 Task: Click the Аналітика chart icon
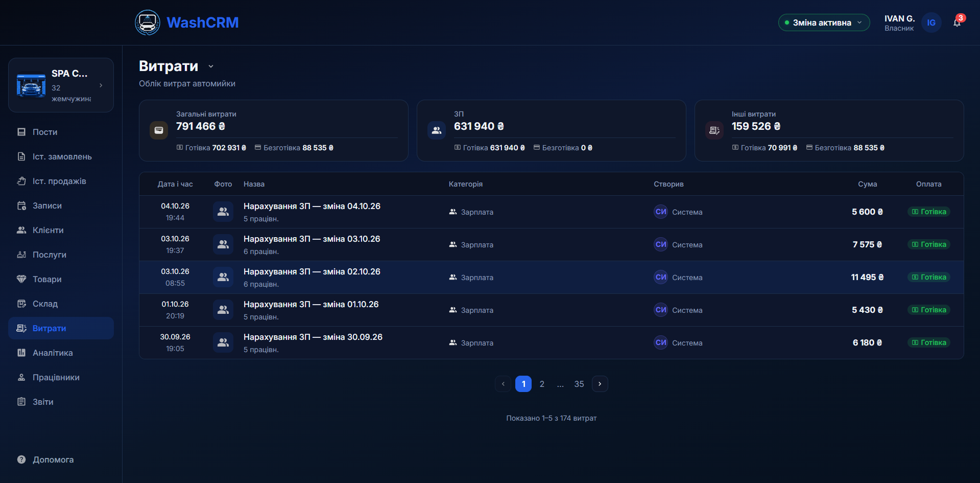click(x=21, y=353)
